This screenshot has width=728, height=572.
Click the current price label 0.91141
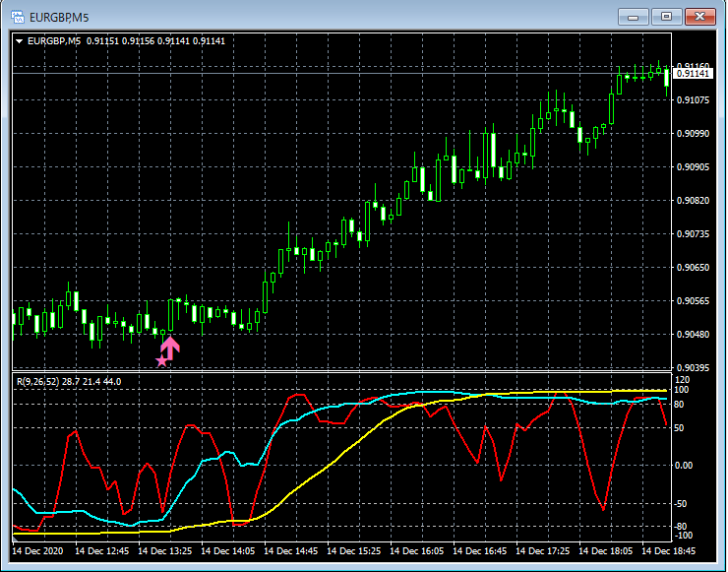tap(693, 74)
